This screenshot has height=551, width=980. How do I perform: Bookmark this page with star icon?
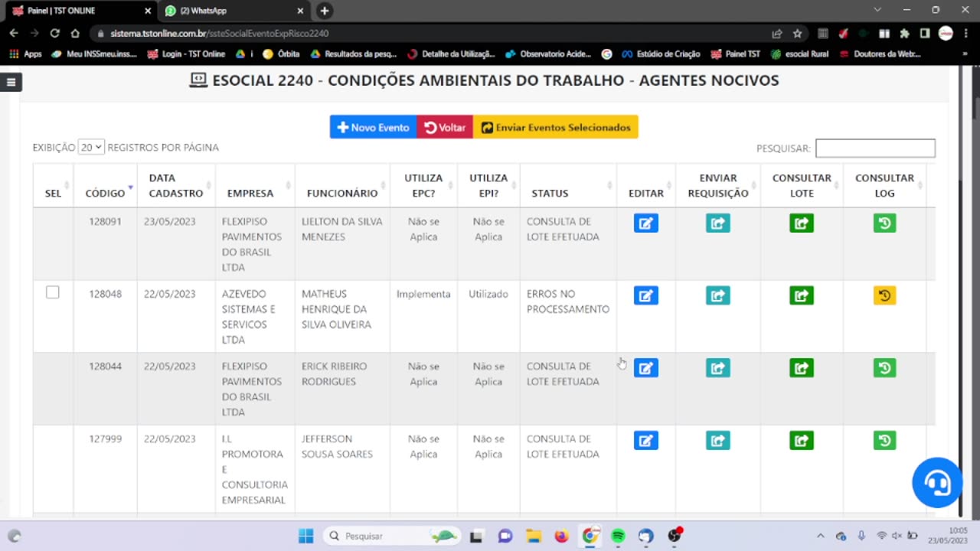[x=797, y=33]
